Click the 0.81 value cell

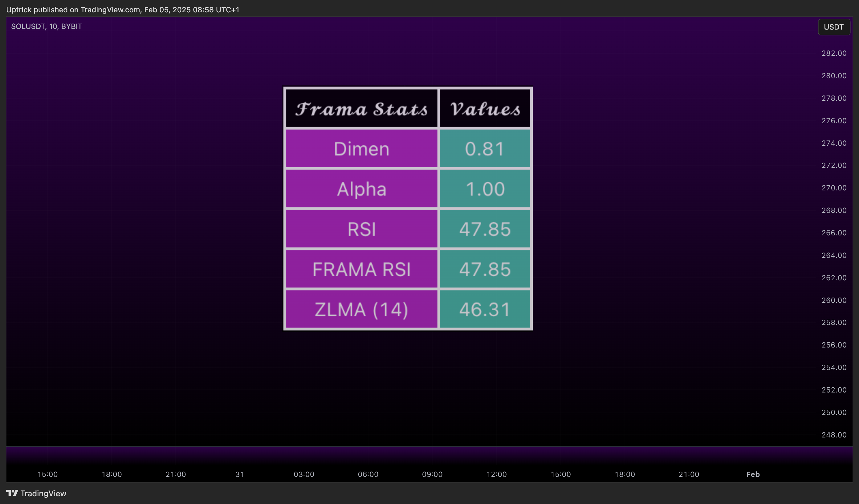[485, 148]
